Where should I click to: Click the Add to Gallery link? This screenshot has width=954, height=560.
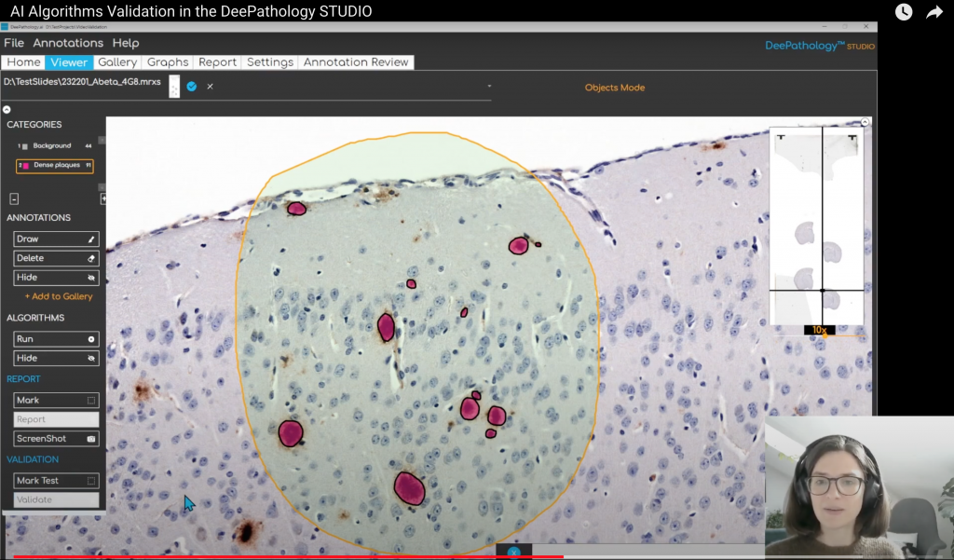click(59, 296)
